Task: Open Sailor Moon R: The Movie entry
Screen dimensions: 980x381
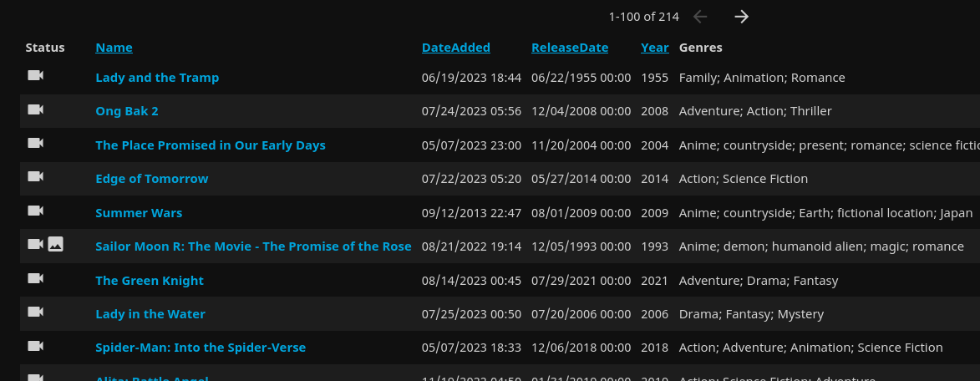Action: 253,246
